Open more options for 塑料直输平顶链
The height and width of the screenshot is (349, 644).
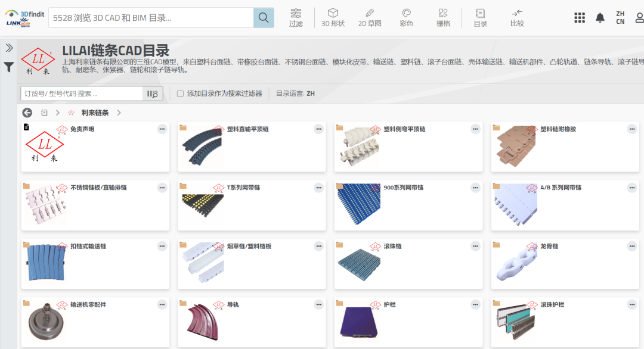(x=318, y=129)
